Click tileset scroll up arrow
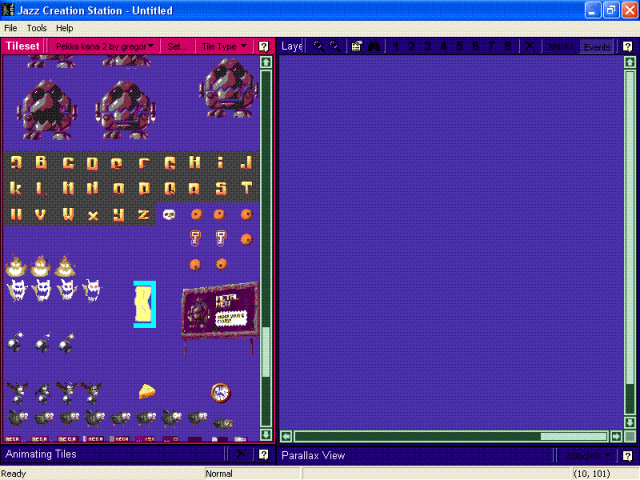640x480 pixels. click(266, 62)
